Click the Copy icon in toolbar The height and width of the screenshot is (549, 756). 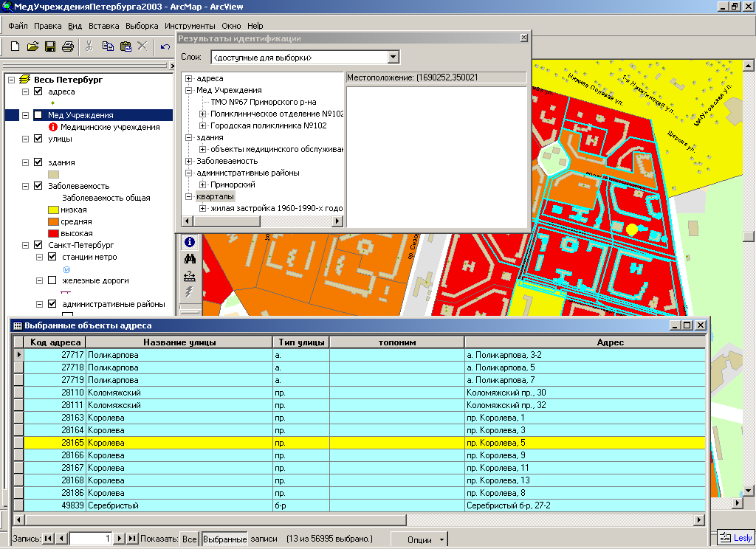[x=108, y=46]
